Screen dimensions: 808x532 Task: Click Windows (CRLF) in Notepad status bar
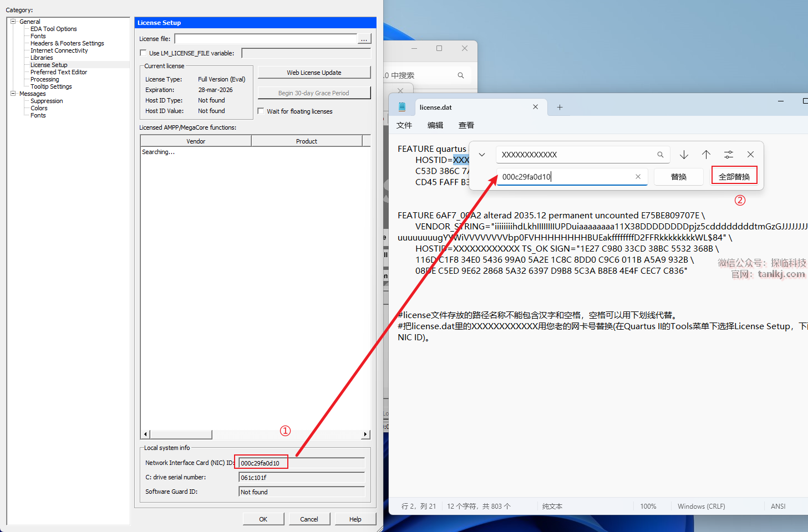click(x=701, y=507)
